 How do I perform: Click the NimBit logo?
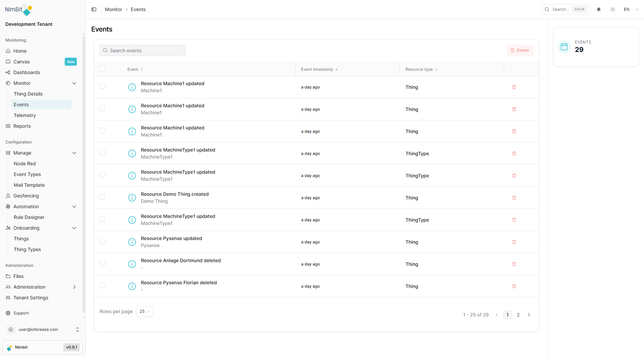point(19,10)
